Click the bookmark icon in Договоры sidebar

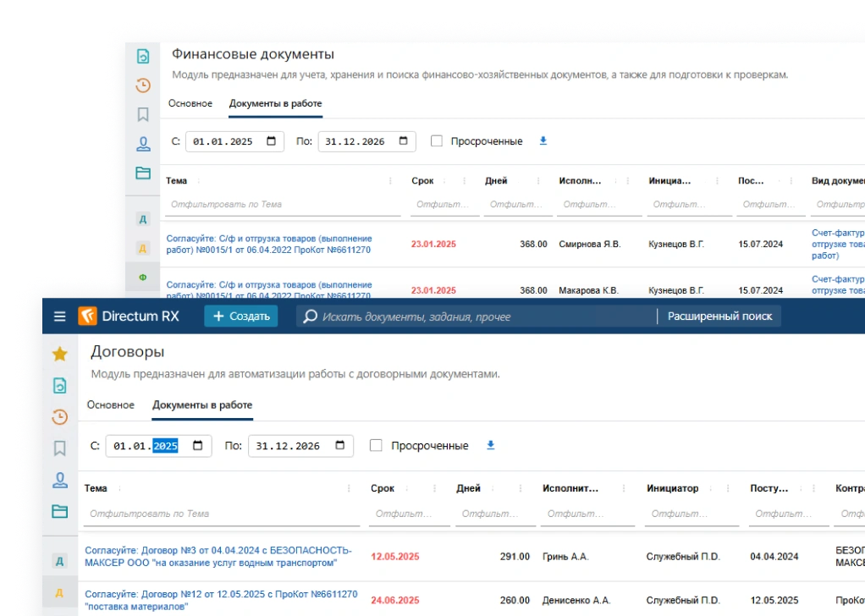tap(59, 448)
